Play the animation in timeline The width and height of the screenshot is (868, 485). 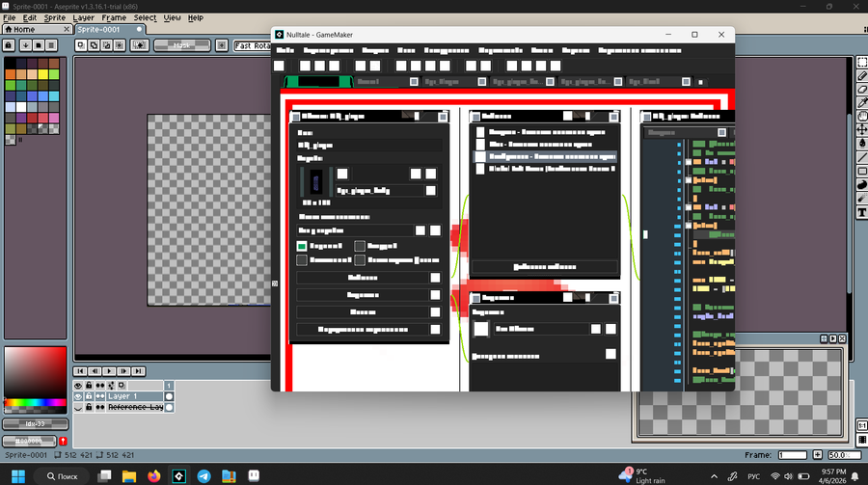pyautogui.click(x=109, y=371)
